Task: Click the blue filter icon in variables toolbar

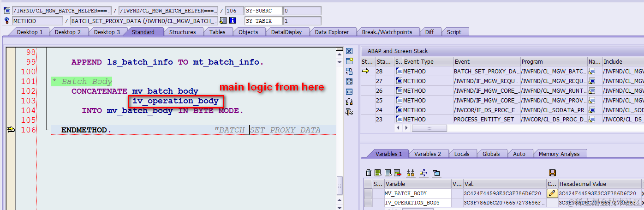Action: pyautogui.click(x=436, y=173)
